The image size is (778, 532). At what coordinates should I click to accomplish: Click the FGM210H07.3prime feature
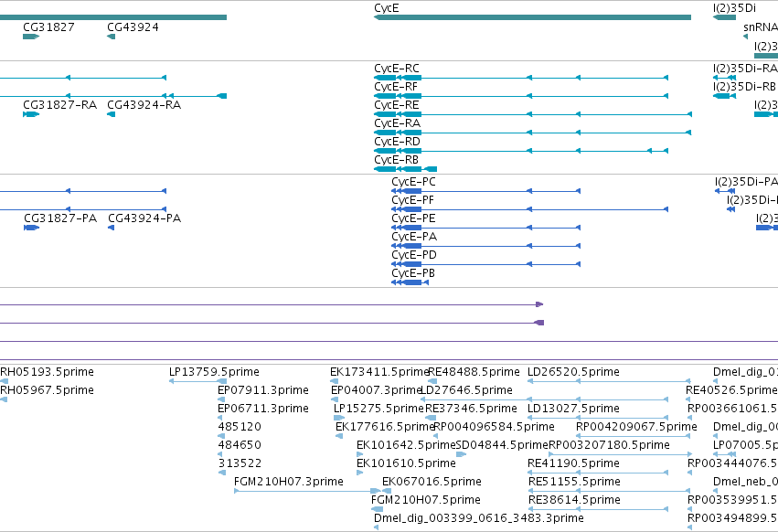point(307,491)
